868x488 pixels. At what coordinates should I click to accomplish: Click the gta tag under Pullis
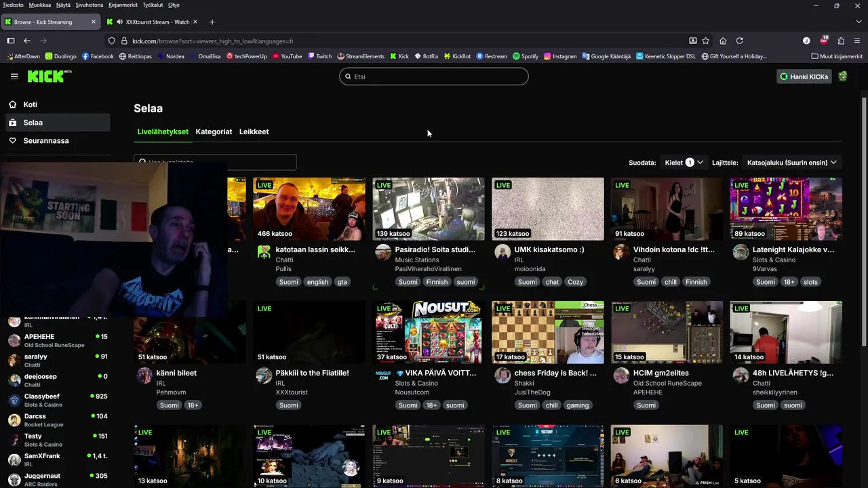(x=342, y=282)
